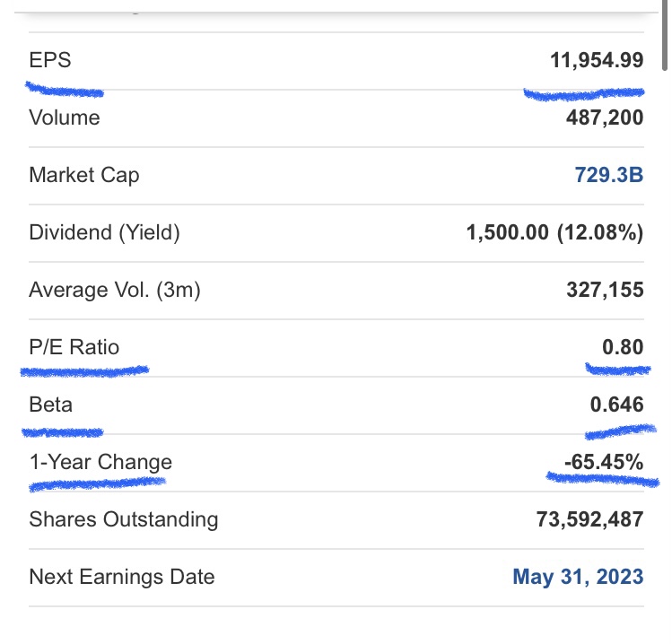The image size is (672, 644).
Task: Select the Beta value 0.646
Action: pos(616,405)
